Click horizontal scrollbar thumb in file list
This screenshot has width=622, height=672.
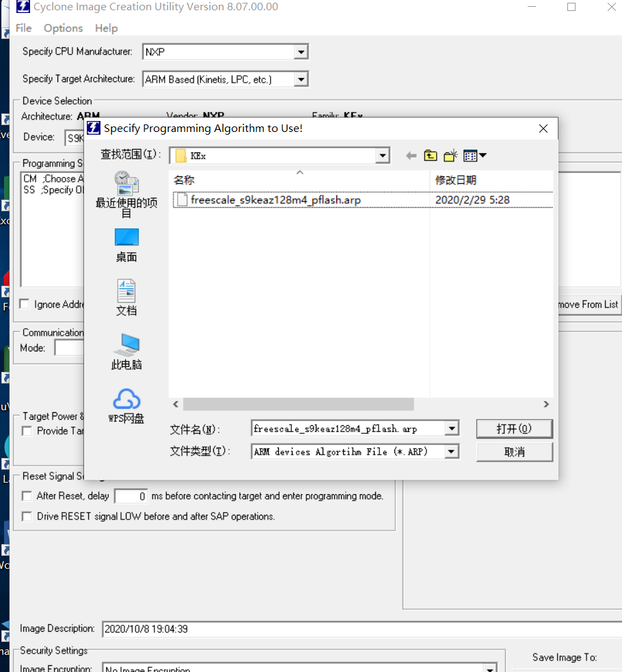(x=298, y=404)
